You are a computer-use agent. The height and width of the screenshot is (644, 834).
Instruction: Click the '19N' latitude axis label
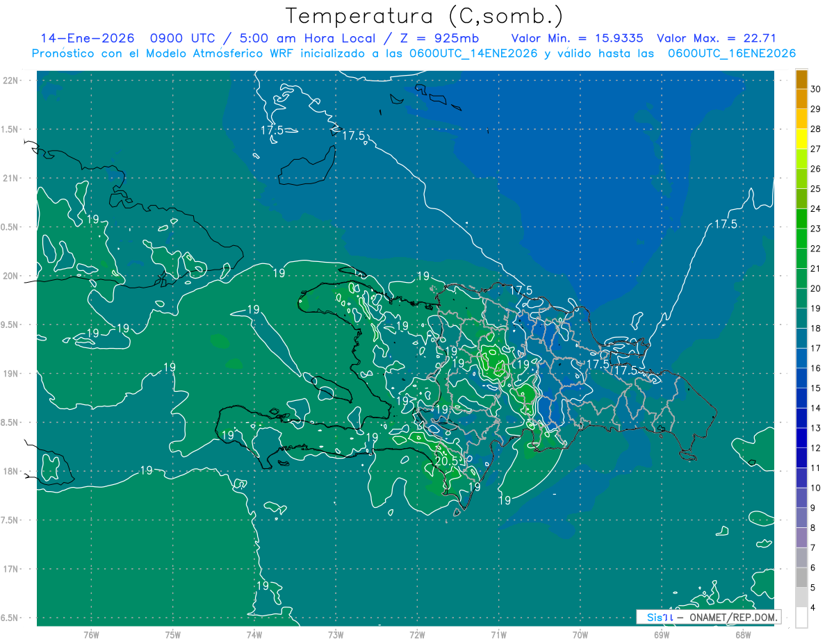point(12,374)
